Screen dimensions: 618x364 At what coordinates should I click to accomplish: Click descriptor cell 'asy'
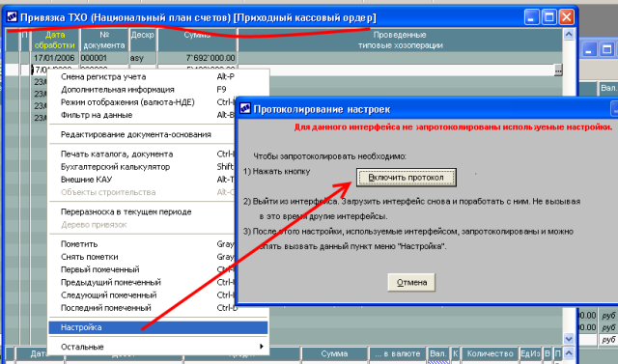click(x=142, y=58)
